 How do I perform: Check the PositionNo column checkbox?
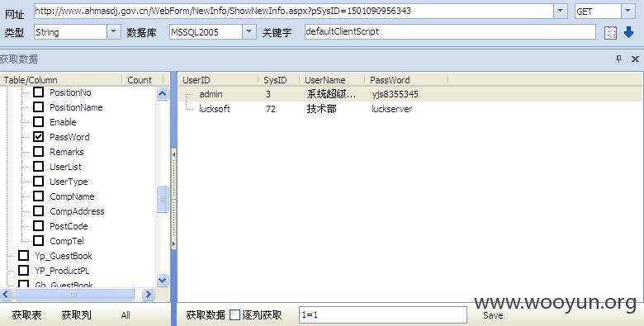(x=38, y=92)
